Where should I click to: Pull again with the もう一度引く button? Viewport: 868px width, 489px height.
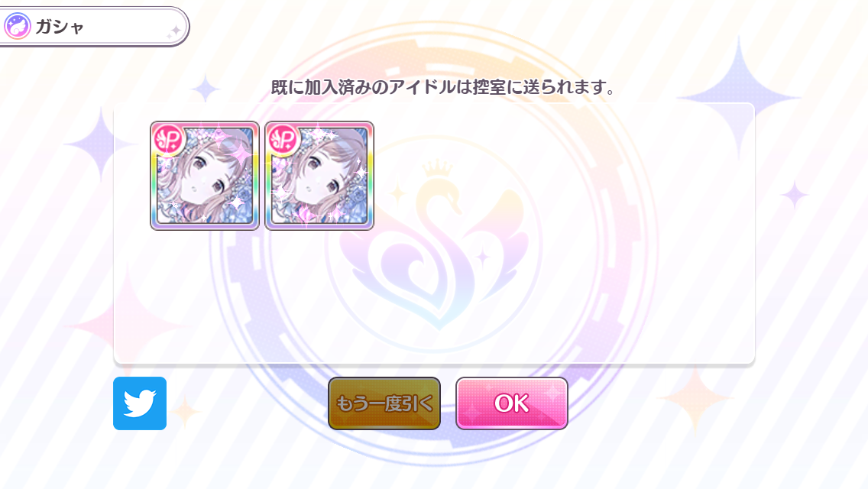(384, 403)
